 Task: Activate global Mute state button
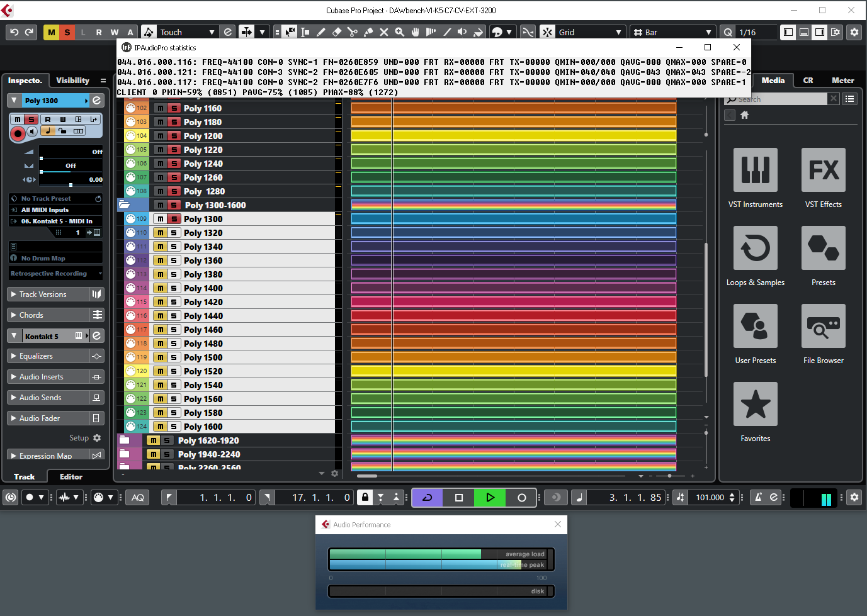pyautogui.click(x=52, y=32)
